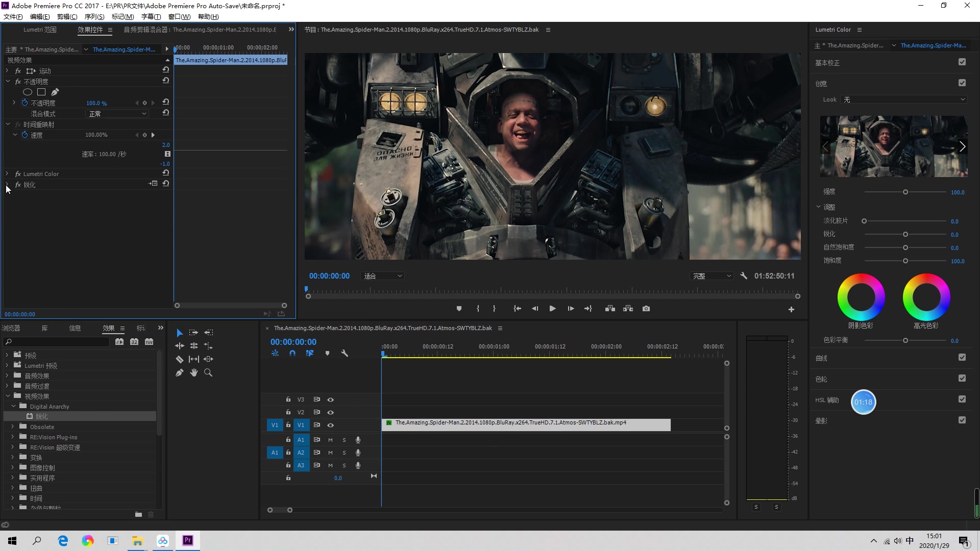This screenshot has width=980, height=551.
Task: Play the program monitor
Action: [552, 309]
